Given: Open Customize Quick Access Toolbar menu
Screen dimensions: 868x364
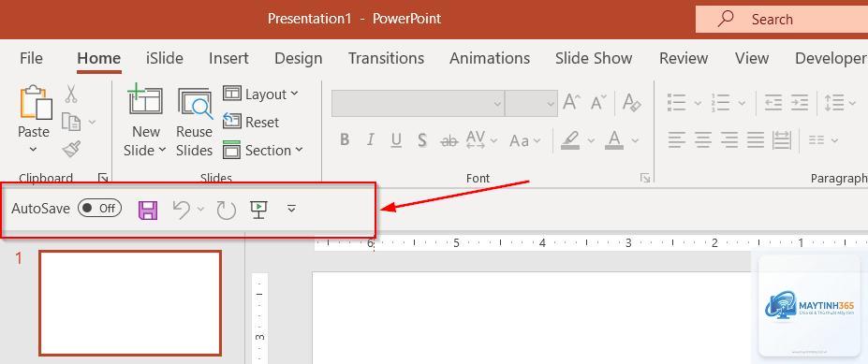Looking at the screenshot, I should [292, 209].
